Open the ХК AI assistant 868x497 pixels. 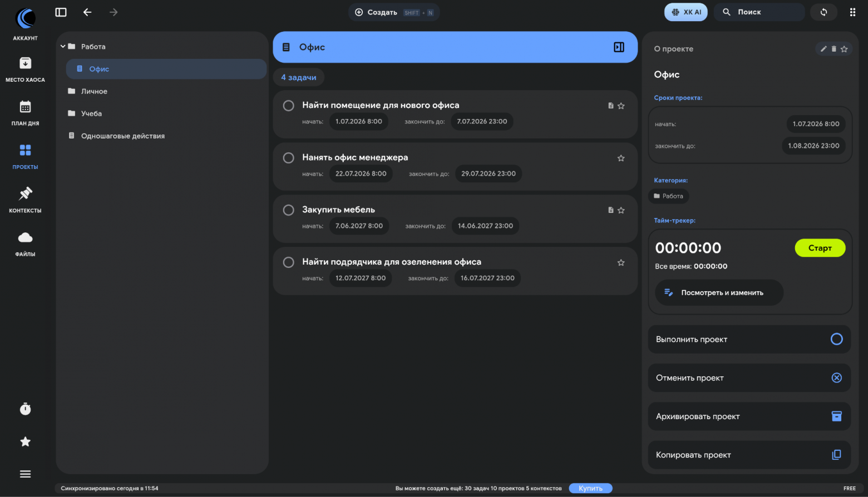(685, 12)
